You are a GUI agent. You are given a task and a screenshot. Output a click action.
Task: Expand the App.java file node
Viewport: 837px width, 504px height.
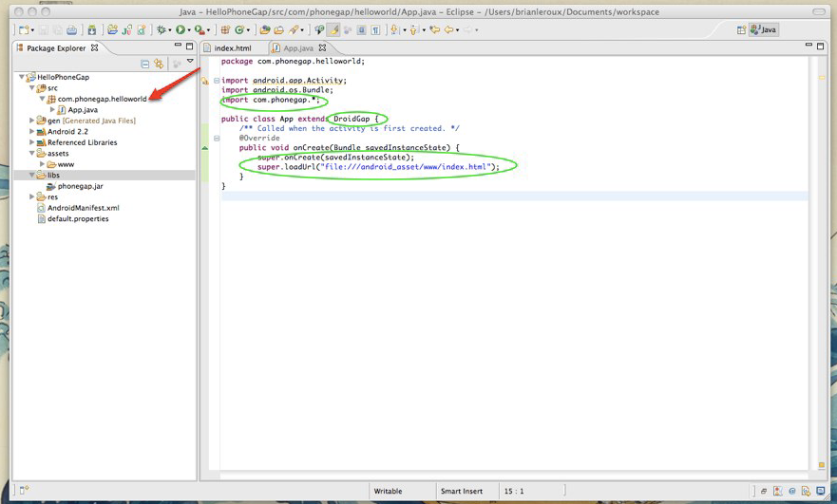click(x=52, y=109)
